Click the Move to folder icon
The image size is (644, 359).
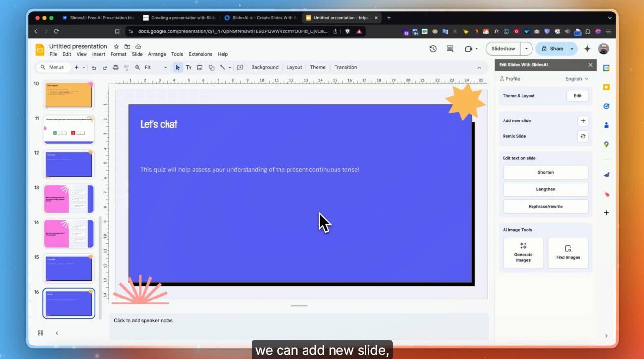tap(127, 46)
